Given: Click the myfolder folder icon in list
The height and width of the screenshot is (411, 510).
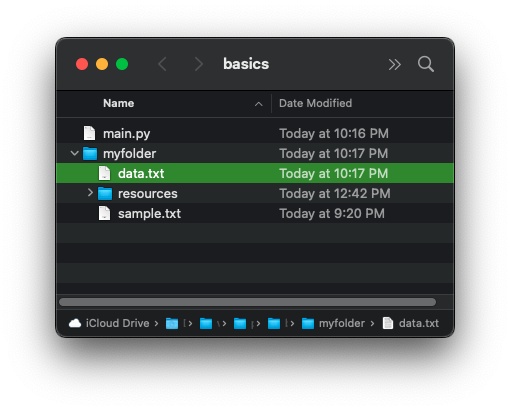Looking at the screenshot, I should point(90,153).
